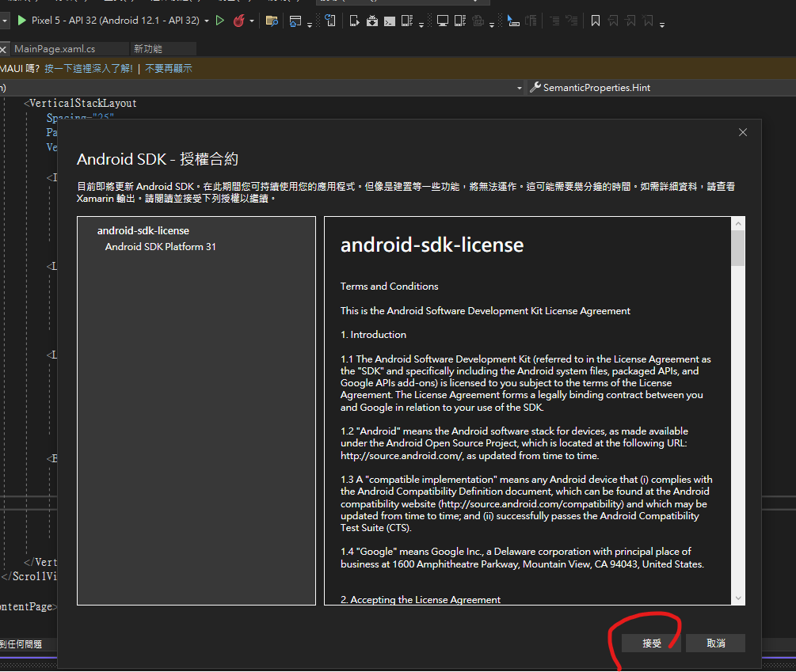Open the Pixel 5 device target dropdown arrow
796x672 pixels.
(x=207, y=21)
